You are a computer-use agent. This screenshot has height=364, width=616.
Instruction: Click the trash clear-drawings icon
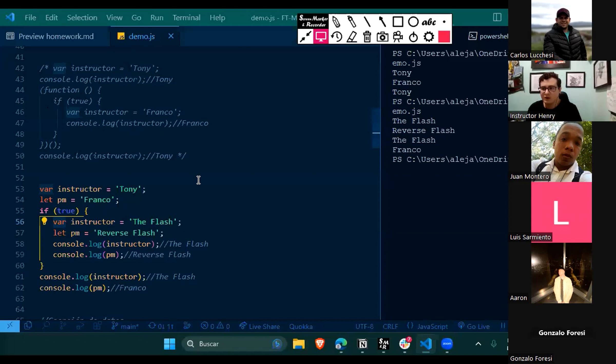367,37
